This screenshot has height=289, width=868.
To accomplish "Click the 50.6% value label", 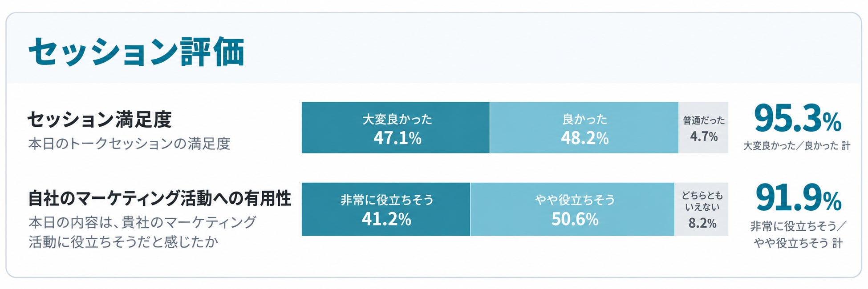I will (x=575, y=219).
